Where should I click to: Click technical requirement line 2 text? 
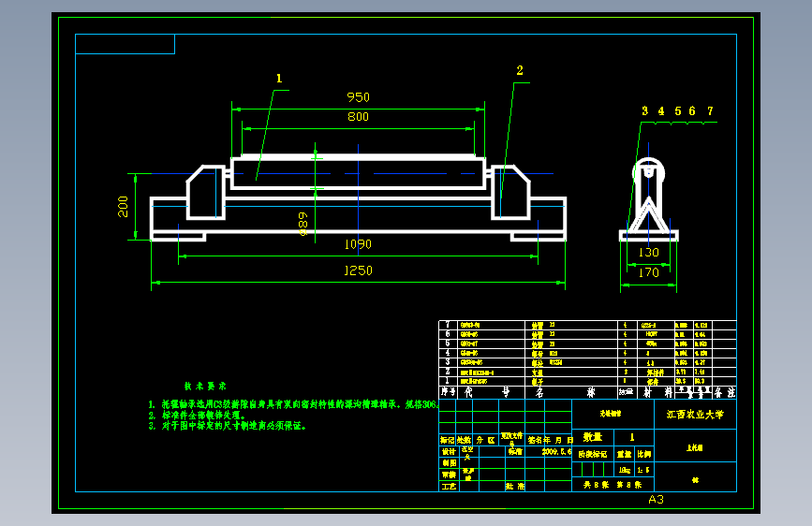pyautogui.click(x=197, y=416)
